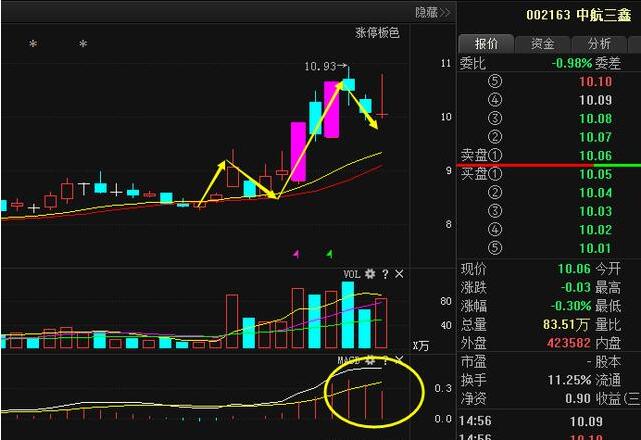Select buy level 1 price 10.05
The height and width of the screenshot is (440, 641).
click(595, 174)
